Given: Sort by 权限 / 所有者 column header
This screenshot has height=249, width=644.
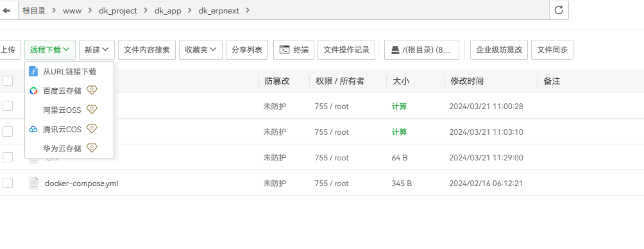Looking at the screenshot, I should (340, 82).
